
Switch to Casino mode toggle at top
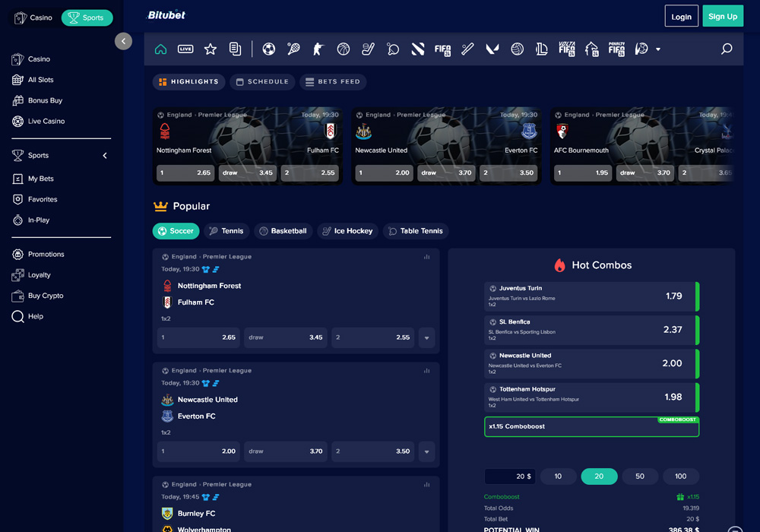point(33,18)
